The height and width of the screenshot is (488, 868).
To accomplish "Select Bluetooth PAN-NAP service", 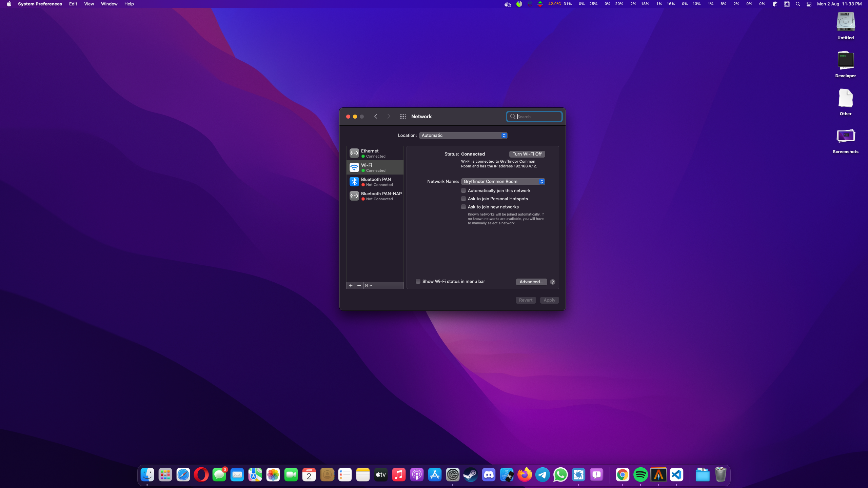I will (375, 196).
